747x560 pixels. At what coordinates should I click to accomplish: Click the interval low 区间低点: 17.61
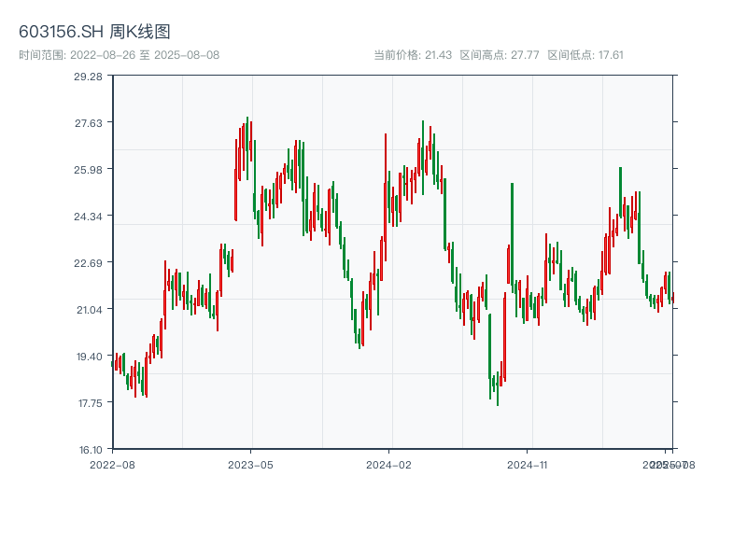click(x=585, y=55)
